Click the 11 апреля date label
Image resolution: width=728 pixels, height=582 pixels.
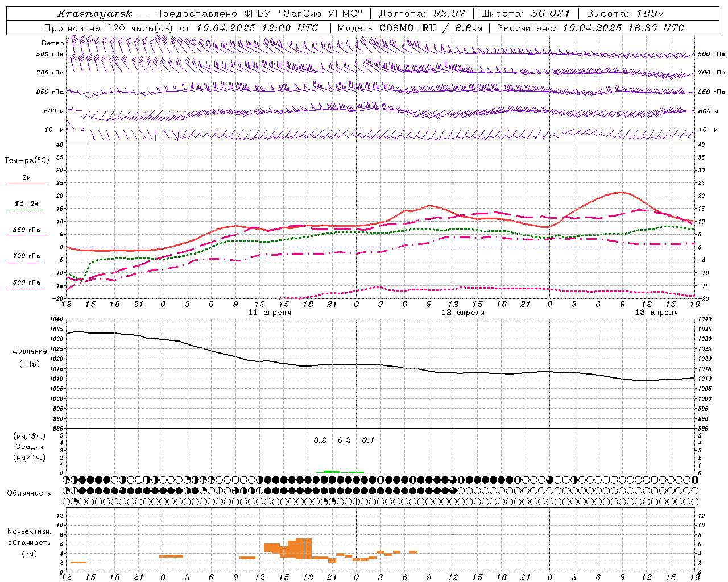(x=270, y=313)
